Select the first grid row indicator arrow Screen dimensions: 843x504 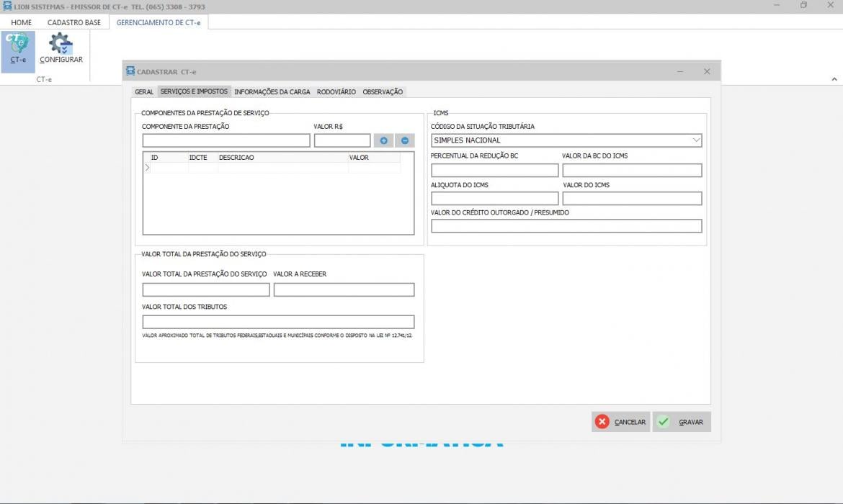click(147, 168)
